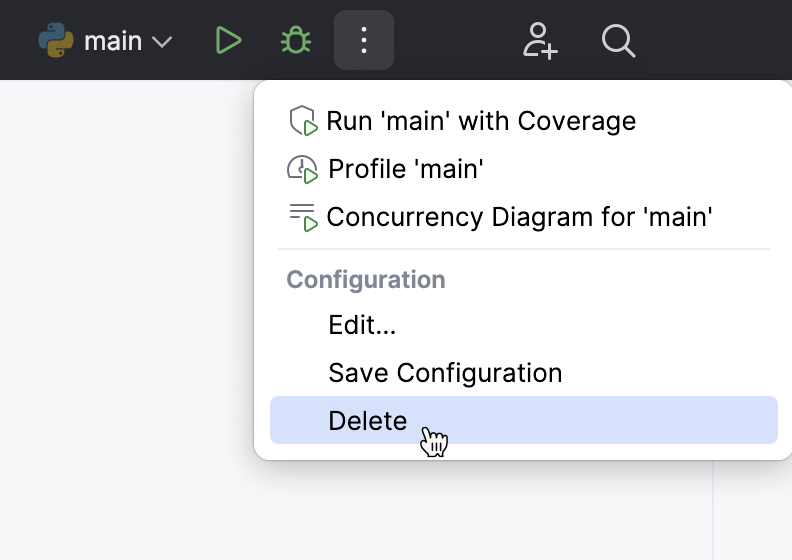792x560 pixels.
Task: Select Run 'main' with Coverage
Action: pyautogui.click(x=481, y=122)
